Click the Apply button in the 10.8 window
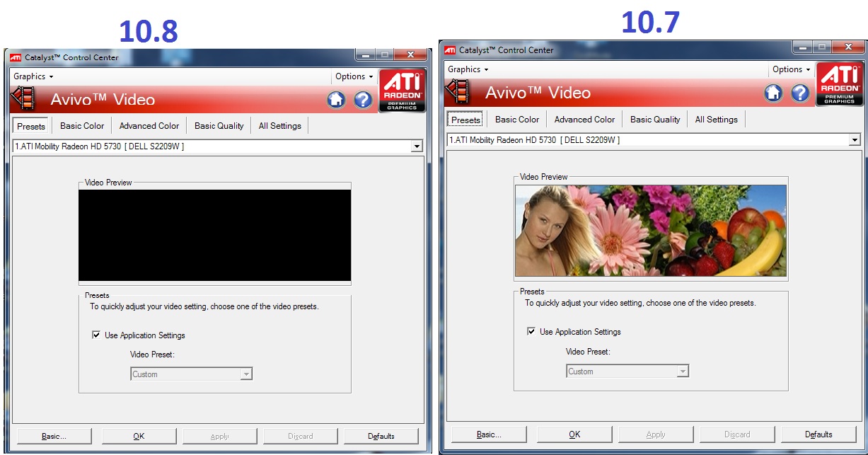Image resolution: width=868 pixels, height=455 pixels. point(220,436)
